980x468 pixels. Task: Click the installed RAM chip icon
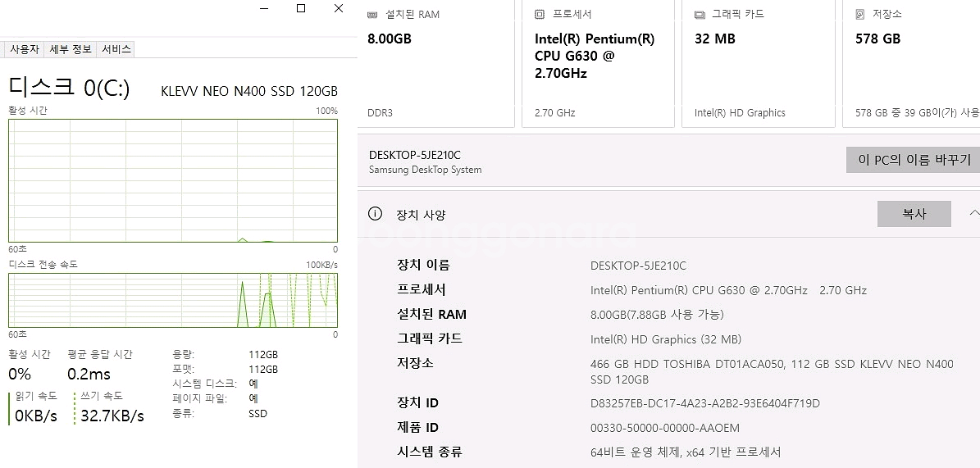click(x=372, y=15)
